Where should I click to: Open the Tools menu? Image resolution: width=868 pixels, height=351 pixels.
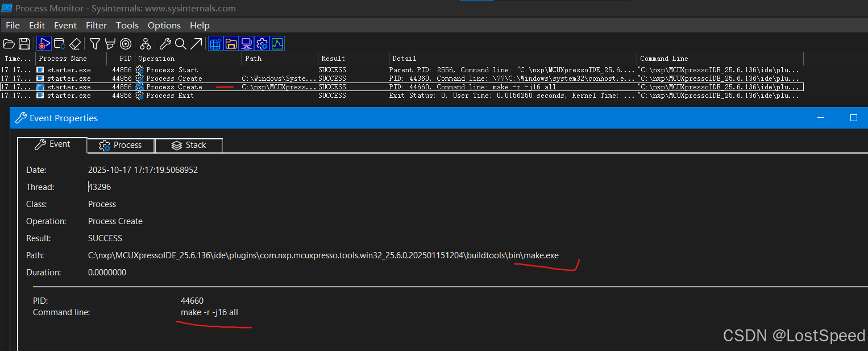click(x=127, y=25)
